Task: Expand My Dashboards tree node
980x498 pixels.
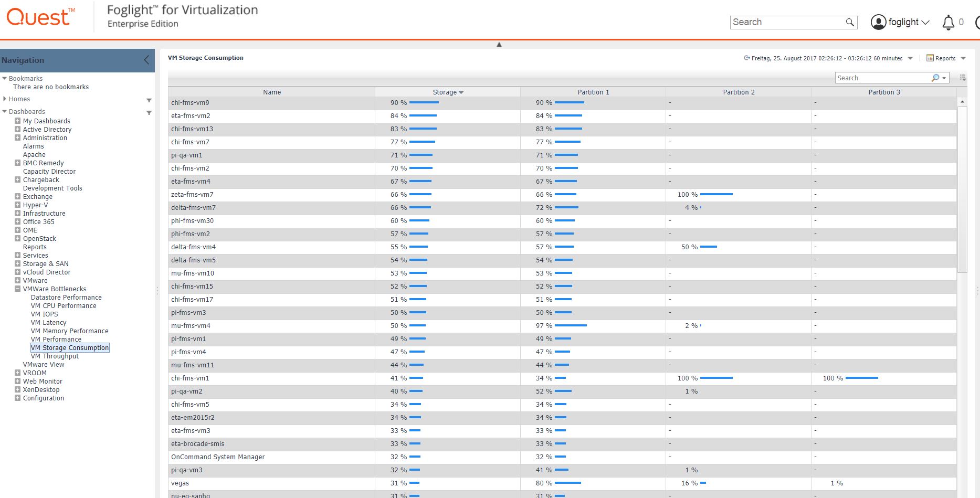Action: (17, 121)
